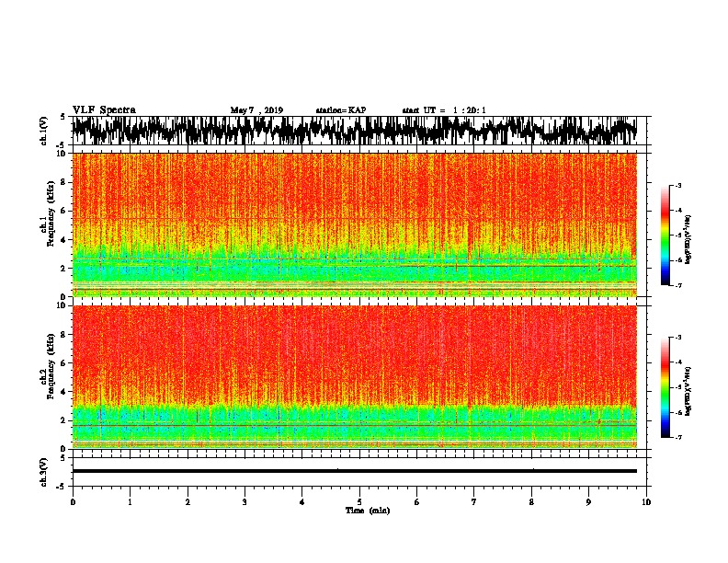
Task: Click the "4" kHz tick on ch.2 frequency axis
Action: (x=63, y=392)
